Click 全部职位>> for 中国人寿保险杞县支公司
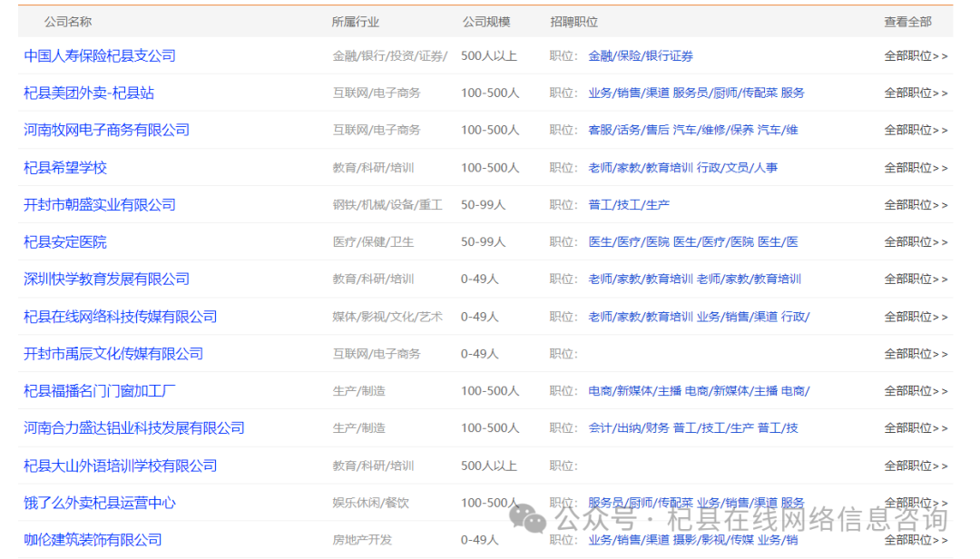The width and height of the screenshot is (980, 559). tap(916, 55)
